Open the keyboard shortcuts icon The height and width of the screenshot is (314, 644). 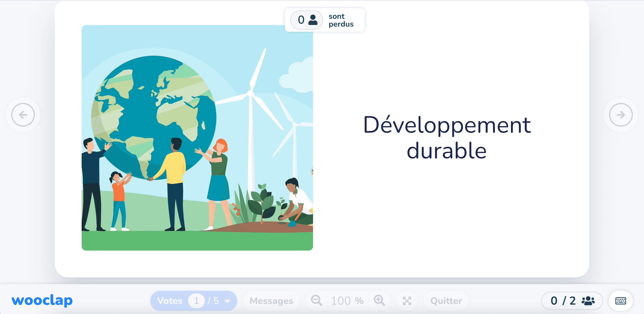coord(621,301)
